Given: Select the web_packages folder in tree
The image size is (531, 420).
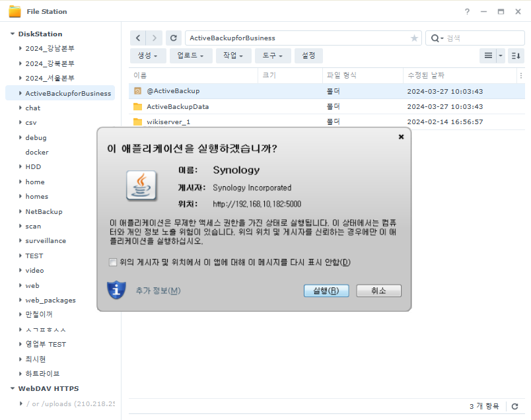Looking at the screenshot, I should pyautogui.click(x=50, y=300).
